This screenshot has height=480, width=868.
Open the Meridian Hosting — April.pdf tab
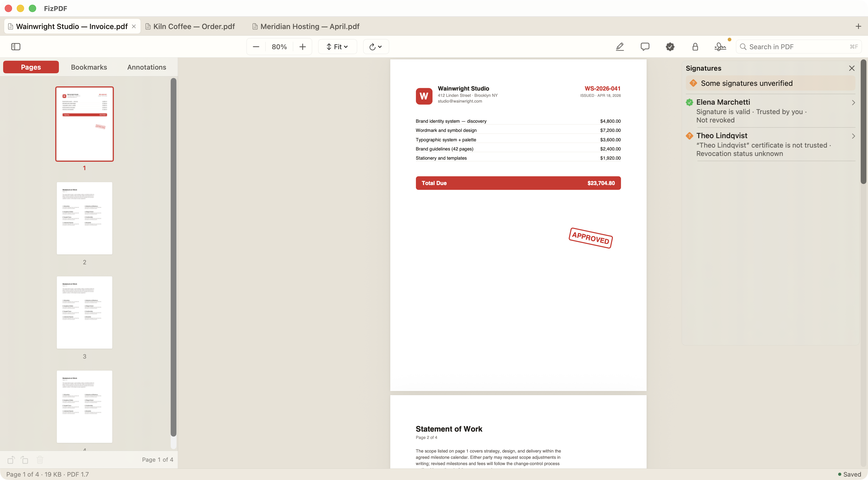[306, 26]
